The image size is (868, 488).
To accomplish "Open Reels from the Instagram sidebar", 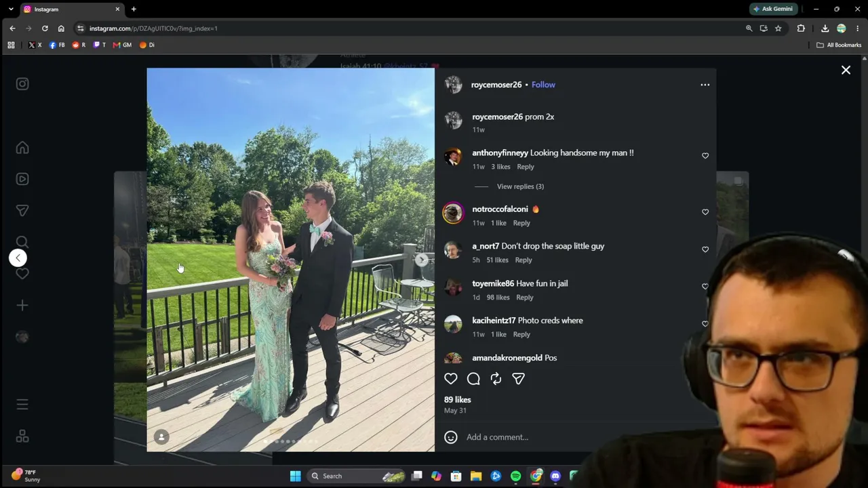I will pos(22,179).
